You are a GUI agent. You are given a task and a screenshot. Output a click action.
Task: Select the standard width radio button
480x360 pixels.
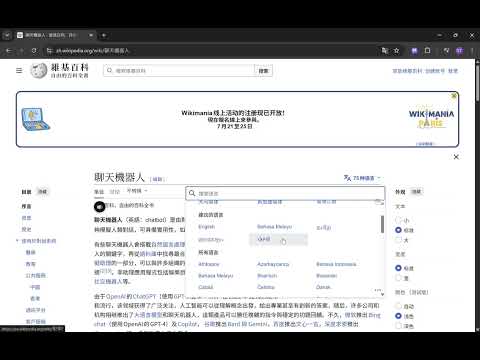pyautogui.click(x=398, y=268)
